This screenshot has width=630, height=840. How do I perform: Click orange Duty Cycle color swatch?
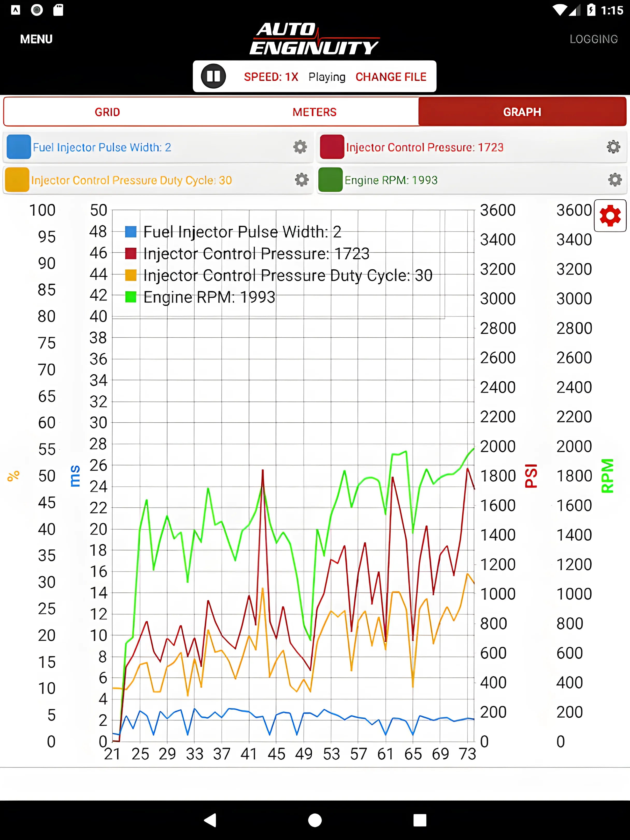coord(17,180)
